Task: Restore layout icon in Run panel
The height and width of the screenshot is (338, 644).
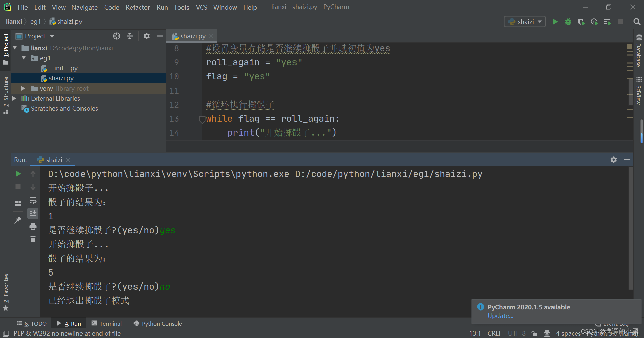Action: tap(18, 203)
